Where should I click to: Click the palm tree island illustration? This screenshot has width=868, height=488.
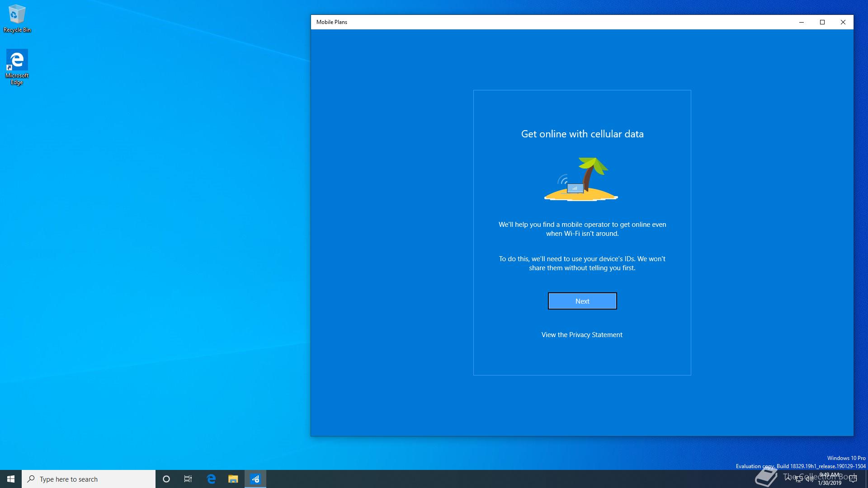[x=581, y=179]
